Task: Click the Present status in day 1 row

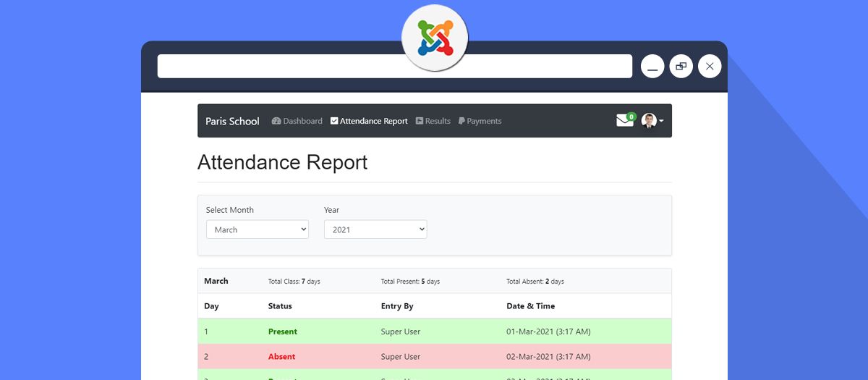Action: click(283, 332)
